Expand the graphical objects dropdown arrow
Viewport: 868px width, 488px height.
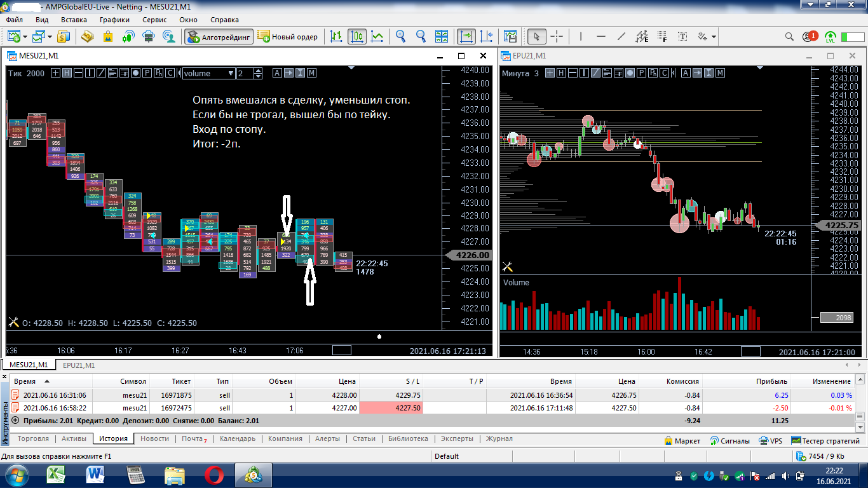(714, 36)
